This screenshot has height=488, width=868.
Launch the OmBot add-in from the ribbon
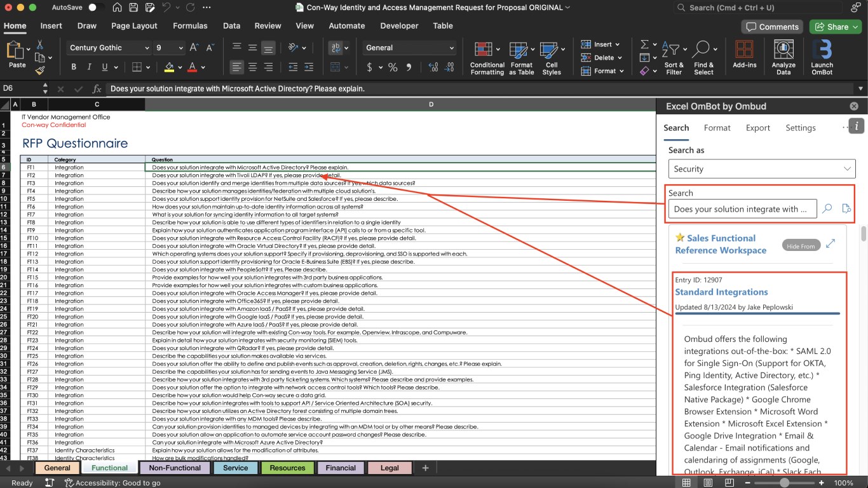click(x=822, y=57)
